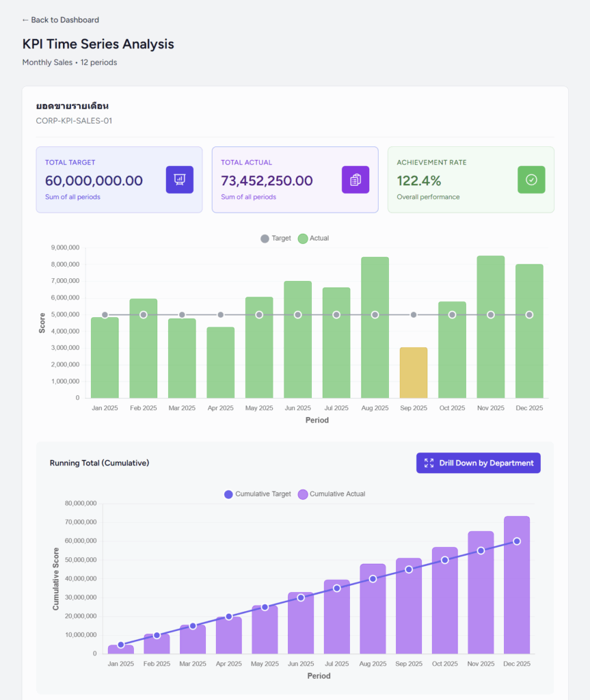This screenshot has width=590, height=700.
Task: Click the Jan 2025 cumulative target point
Action: [x=121, y=645]
